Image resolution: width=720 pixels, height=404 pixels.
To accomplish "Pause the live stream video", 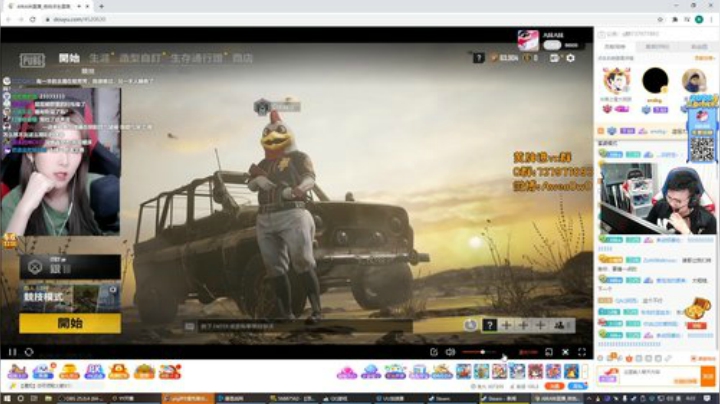I will (12, 352).
